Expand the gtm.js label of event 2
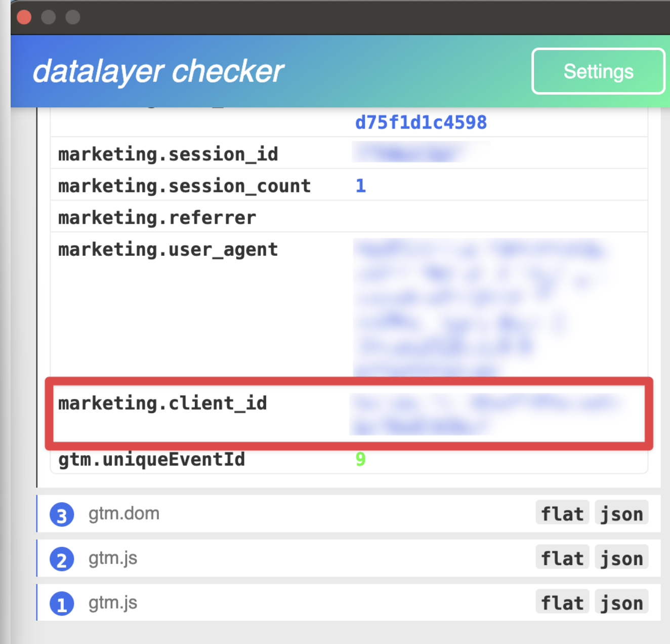Image resolution: width=670 pixels, height=644 pixels. coord(113,558)
